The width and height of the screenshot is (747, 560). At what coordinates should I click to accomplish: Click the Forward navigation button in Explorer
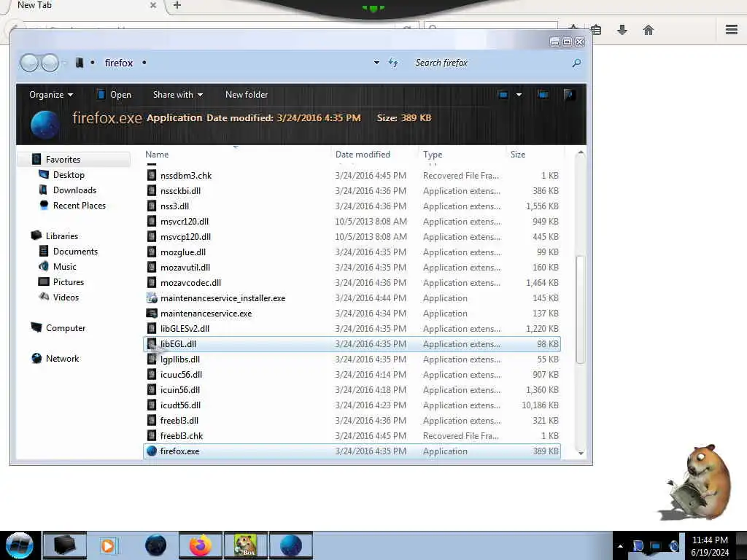pyautogui.click(x=50, y=63)
